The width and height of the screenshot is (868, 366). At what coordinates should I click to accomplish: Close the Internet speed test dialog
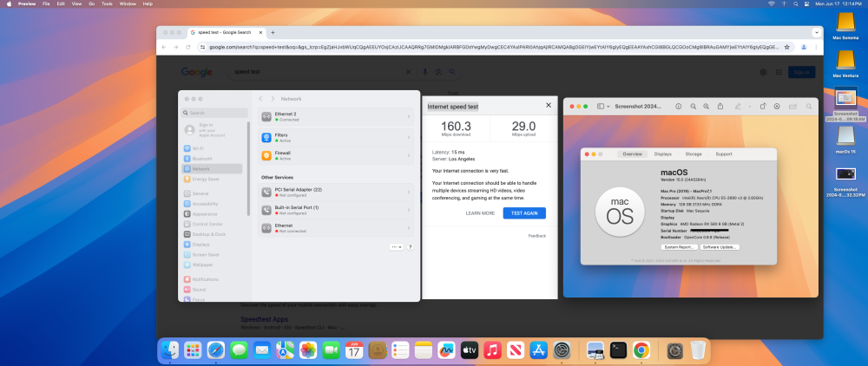point(549,105)
